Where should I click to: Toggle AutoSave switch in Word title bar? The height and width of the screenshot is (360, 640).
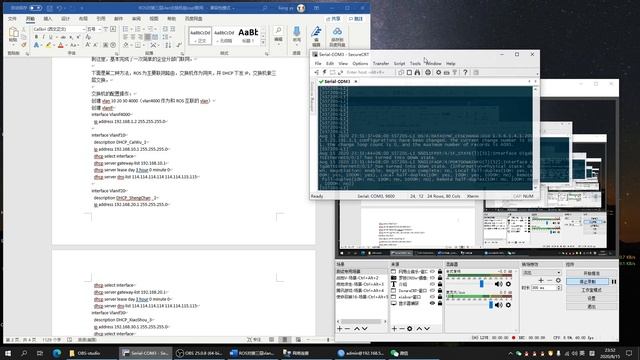pos(36,8)
